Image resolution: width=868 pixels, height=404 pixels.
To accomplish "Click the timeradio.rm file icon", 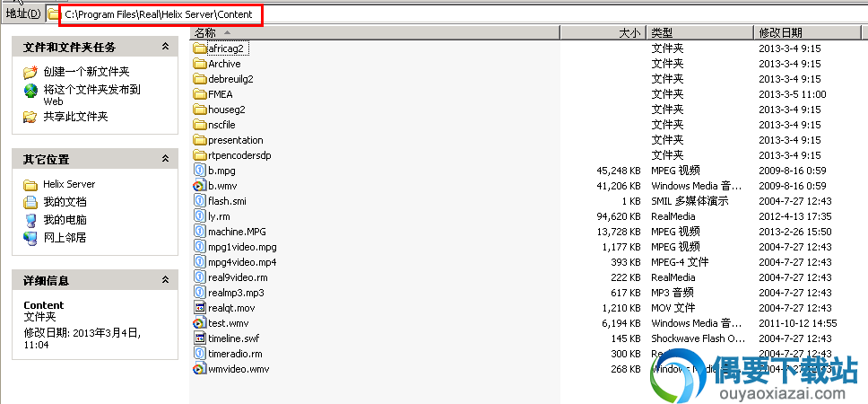I will (x=199, y=353).
